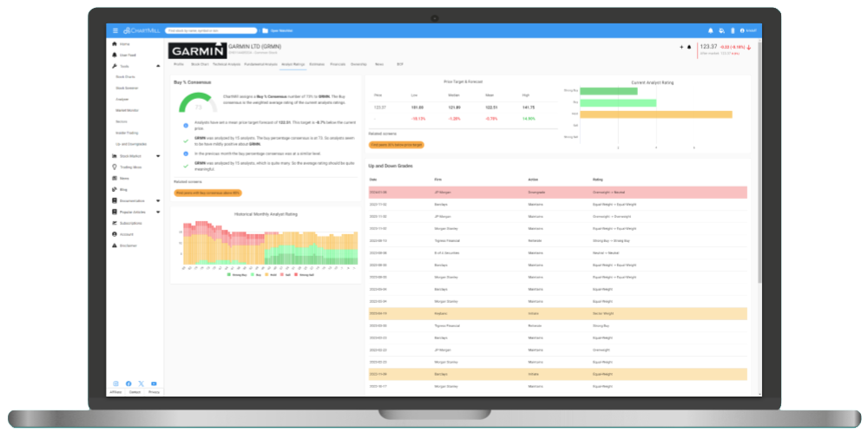Image resolution: width=868 pixels, height=446 pixels.
Task: Click the folder icon beside Open Watchlist
Action: (265, 30)
